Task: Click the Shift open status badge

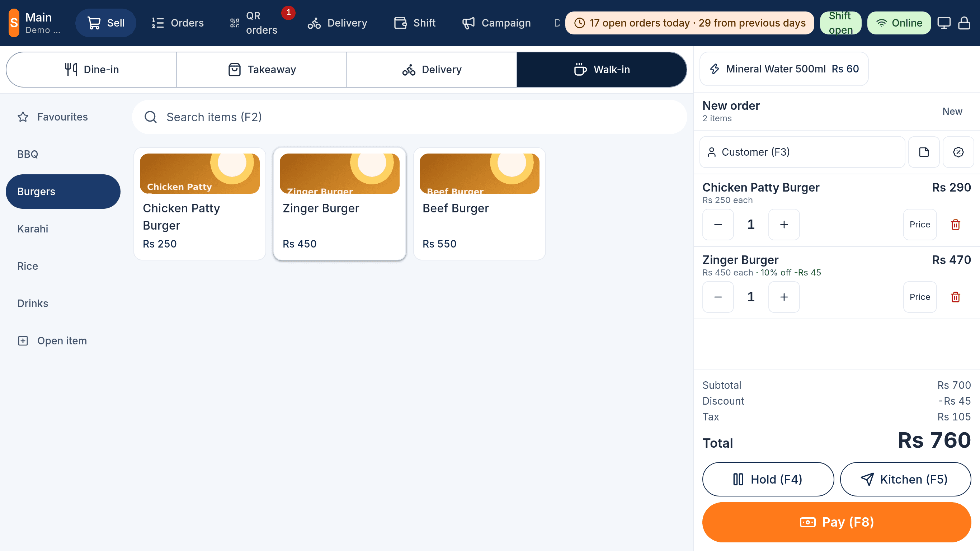Action: [840, 23]
